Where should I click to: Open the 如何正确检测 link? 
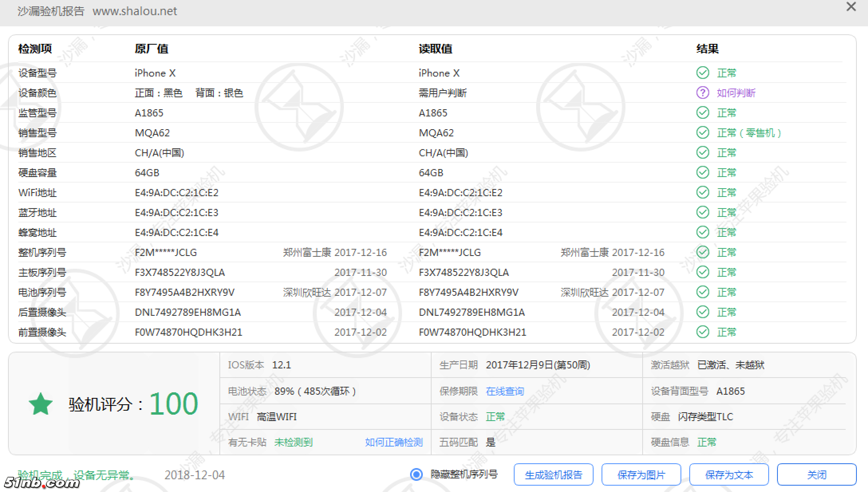[394, 442]
